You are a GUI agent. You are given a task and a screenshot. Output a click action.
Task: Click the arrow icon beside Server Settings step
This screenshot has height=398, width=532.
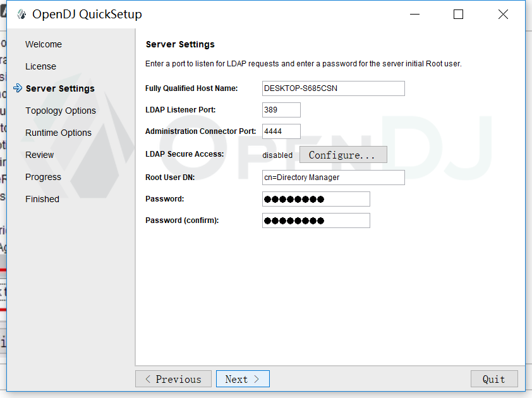pos(18,88)
